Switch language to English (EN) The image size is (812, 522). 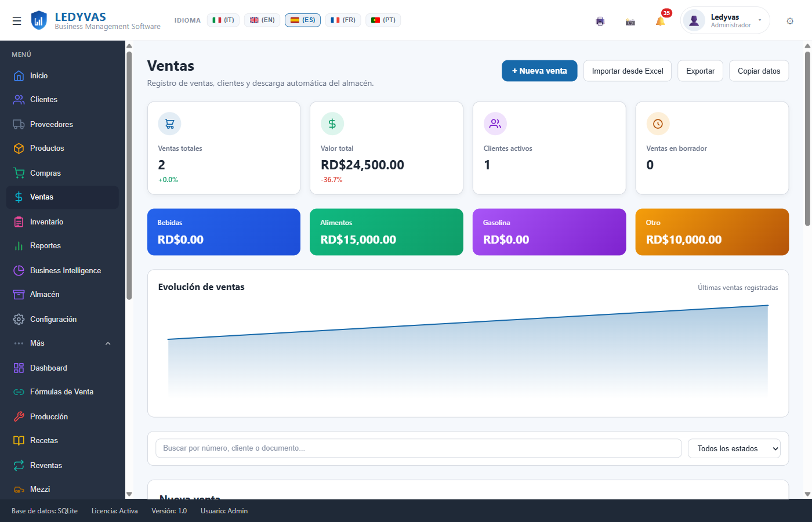[x=262, y=20]
